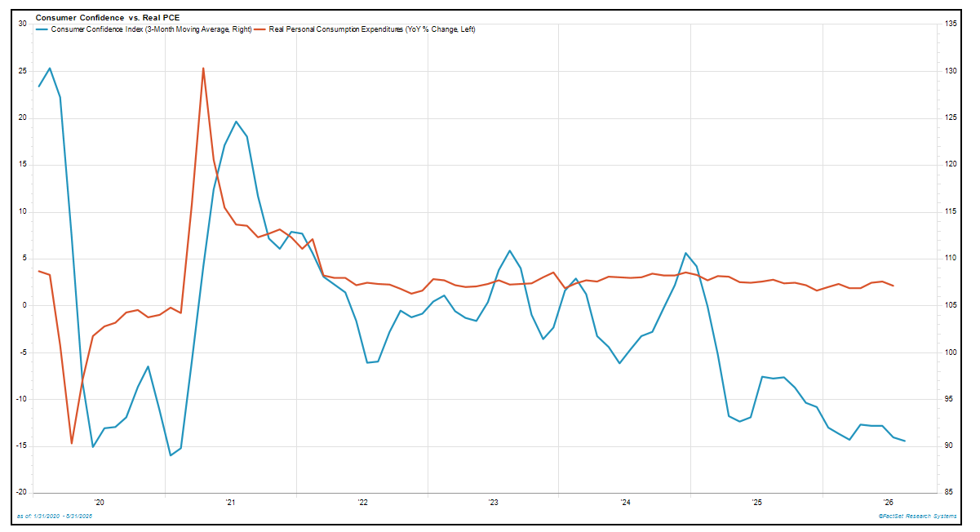The width and height of the screenshot is (980, 532).
Task: Select the '25 year label on the x-axis
Action: click(756, 502)
